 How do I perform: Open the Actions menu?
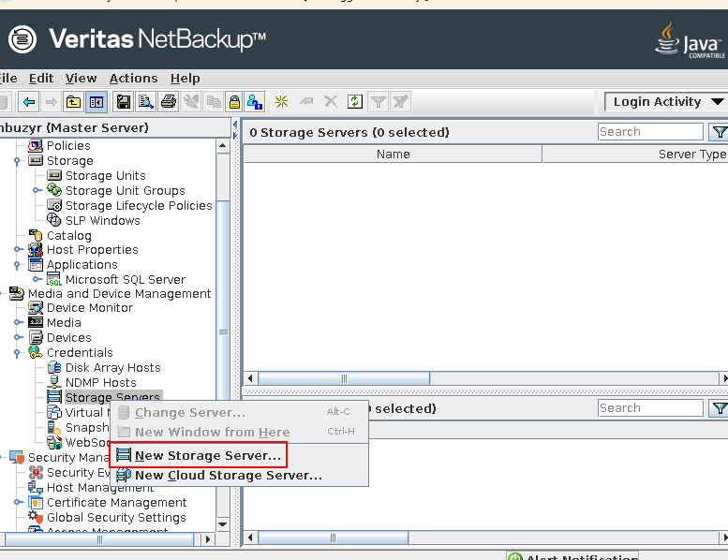pyautogui.click(x=134, y=79)
